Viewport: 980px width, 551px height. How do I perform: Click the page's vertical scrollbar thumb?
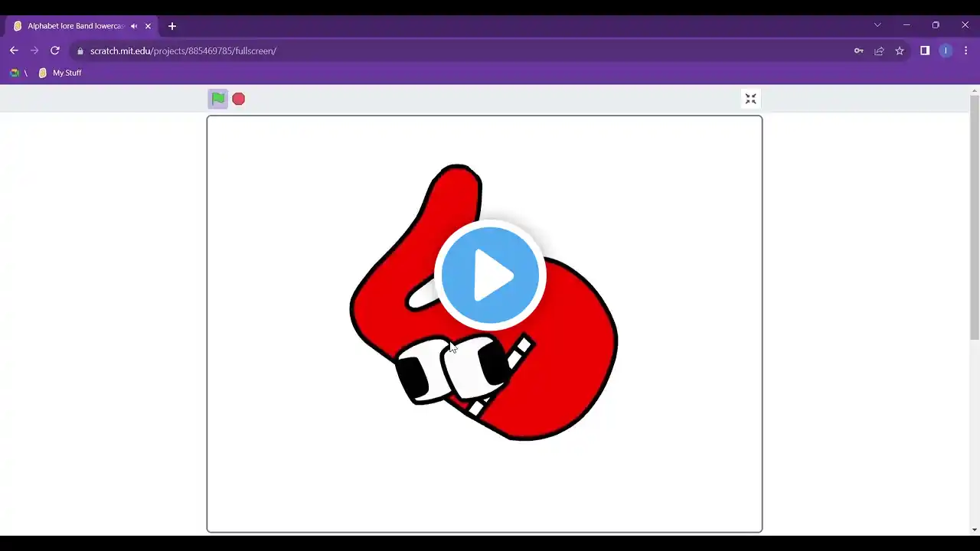(x=974, y=217)
